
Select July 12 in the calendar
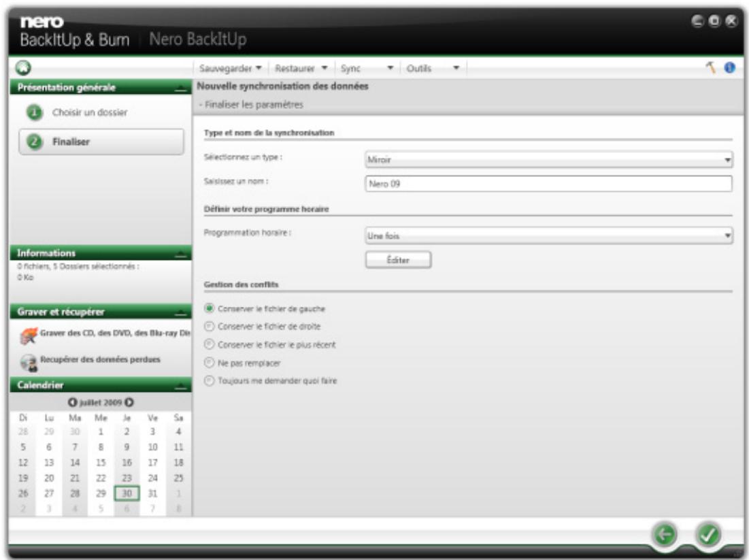[23, 463]
